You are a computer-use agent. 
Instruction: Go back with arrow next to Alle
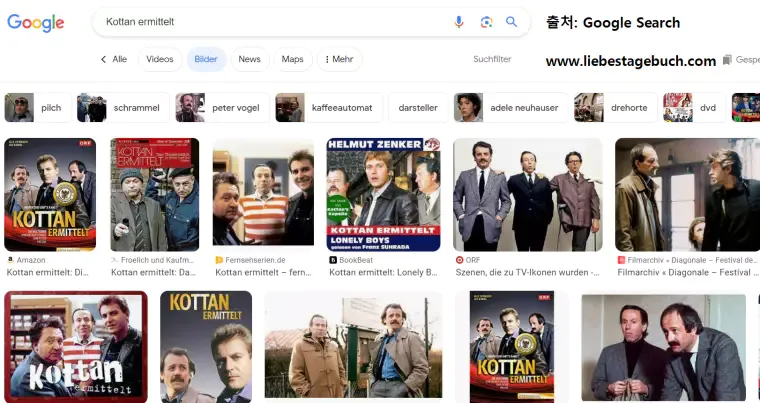(103, 59)
